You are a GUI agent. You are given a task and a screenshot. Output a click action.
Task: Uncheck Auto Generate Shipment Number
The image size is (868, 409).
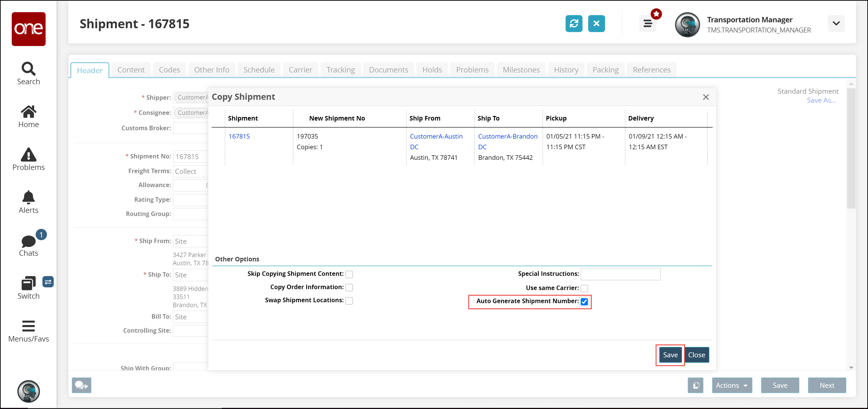(584, 302)
